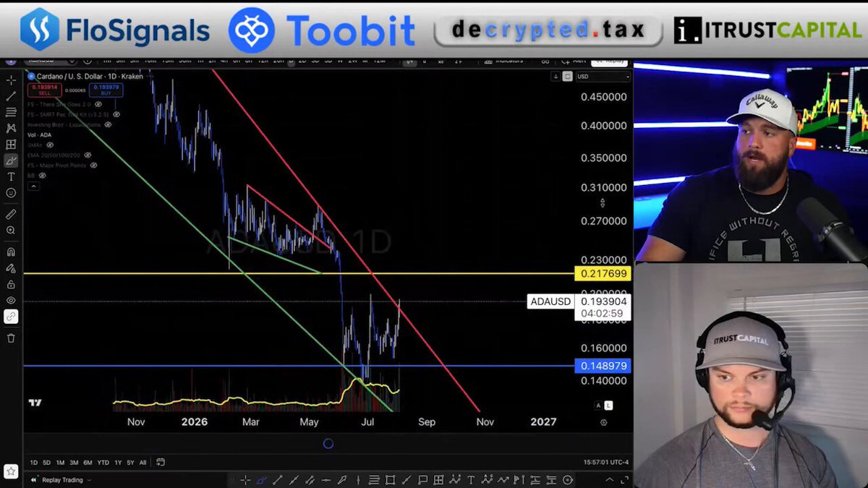This screenshot has width=868, height=488.
Task: Click the blue BUY price button
Action: click(x=106, y=90)
